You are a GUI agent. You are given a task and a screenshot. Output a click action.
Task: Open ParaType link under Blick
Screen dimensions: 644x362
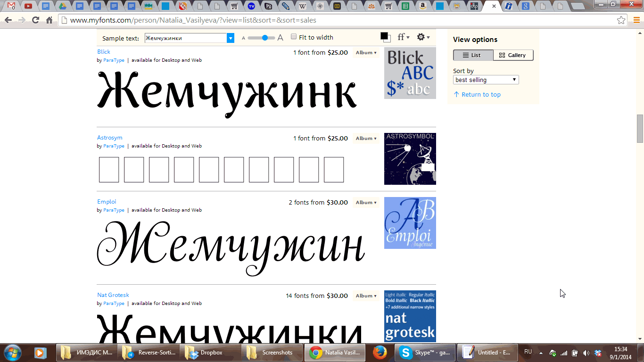click(114, 60)
